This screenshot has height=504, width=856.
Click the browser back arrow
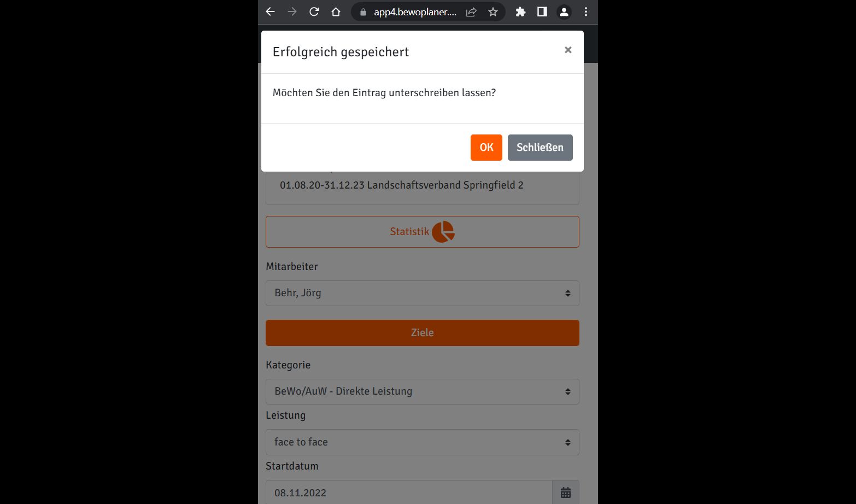[x=270, y=11]
